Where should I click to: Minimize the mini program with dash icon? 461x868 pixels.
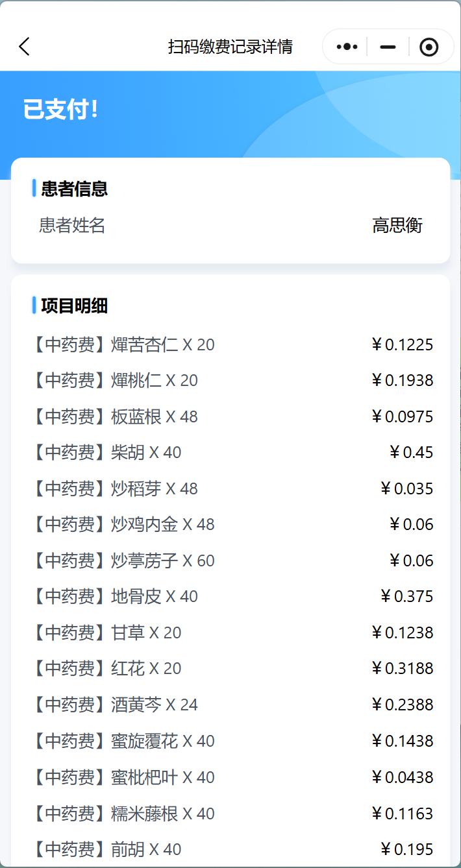[388, 47]
